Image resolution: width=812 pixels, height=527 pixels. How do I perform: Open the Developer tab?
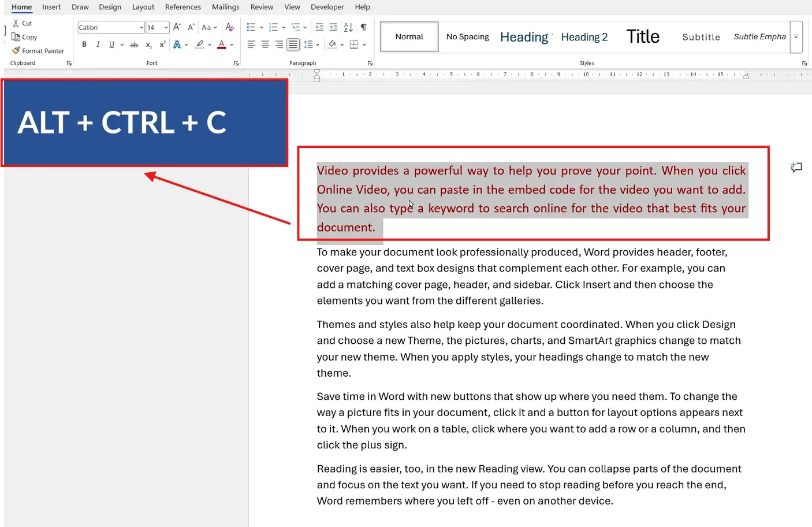coord(327,7)
